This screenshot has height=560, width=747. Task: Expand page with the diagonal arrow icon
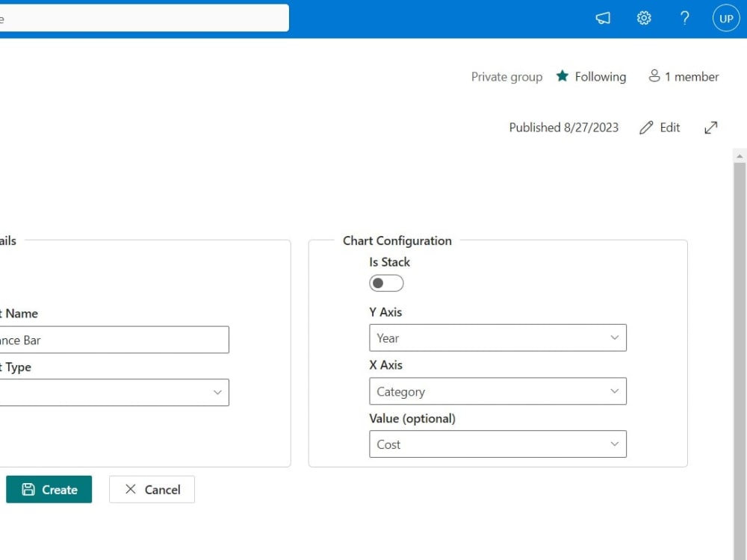click(710, 127)
